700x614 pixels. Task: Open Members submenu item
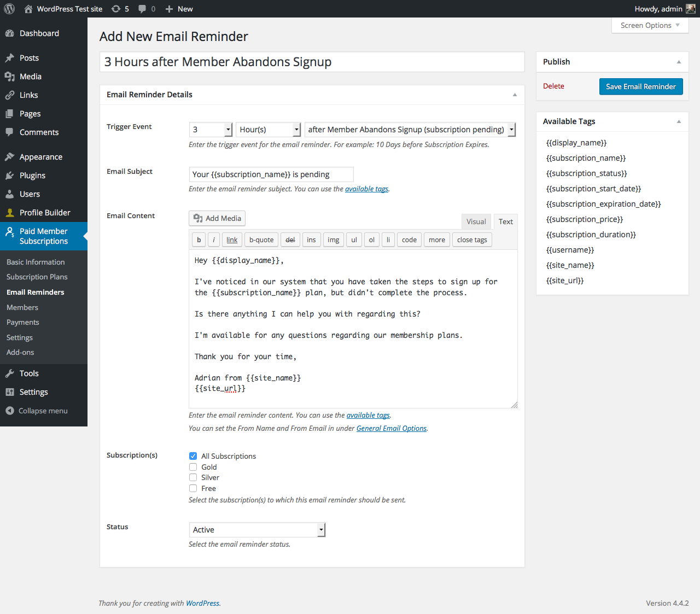click(x=22, y=307)
